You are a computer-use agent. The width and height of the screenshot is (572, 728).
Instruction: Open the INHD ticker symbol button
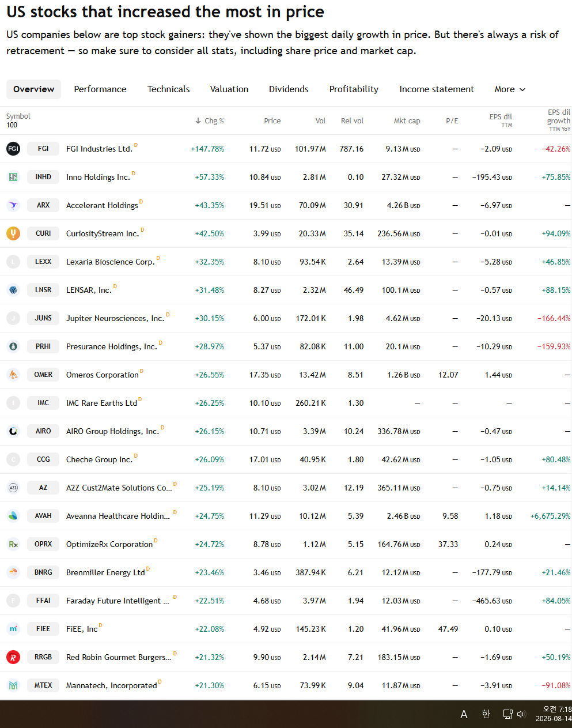pos(43,177)
